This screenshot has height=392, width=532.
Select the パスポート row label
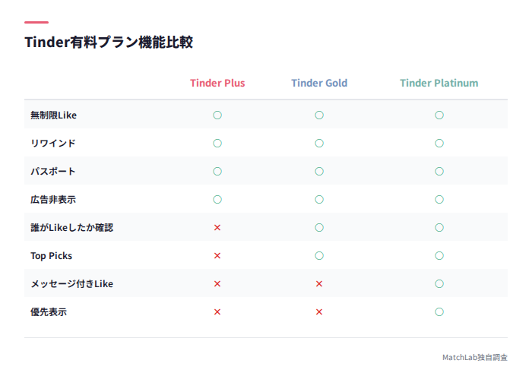click(x=53, y=172)
